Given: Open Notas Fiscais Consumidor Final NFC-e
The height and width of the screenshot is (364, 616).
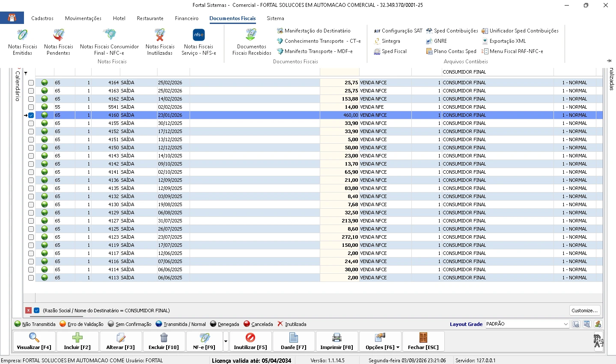Looking at the screenshot, I should [110, 42].
